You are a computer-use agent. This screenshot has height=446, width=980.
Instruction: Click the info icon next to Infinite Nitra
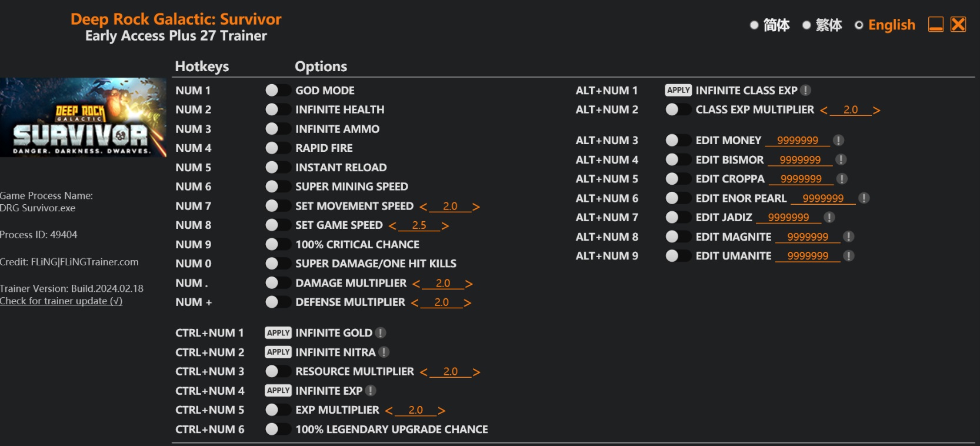pos(384,352)
